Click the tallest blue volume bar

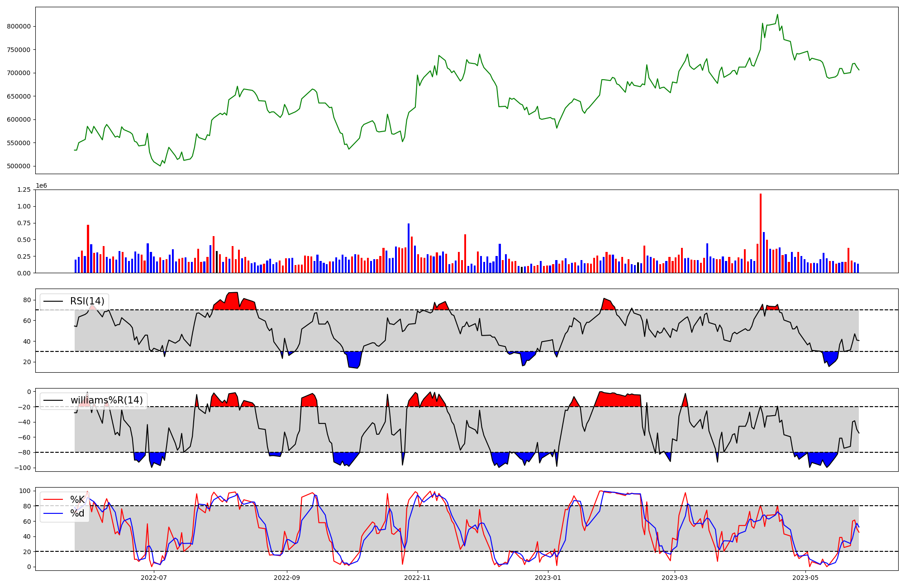tap(409, 248)
